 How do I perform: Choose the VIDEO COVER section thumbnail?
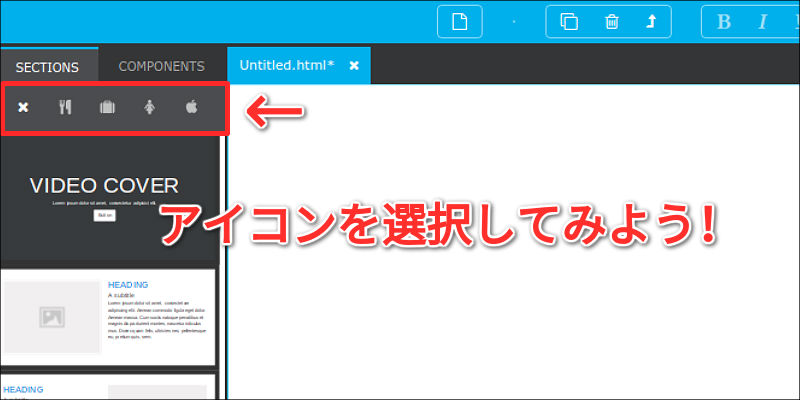tap(109, 200)
